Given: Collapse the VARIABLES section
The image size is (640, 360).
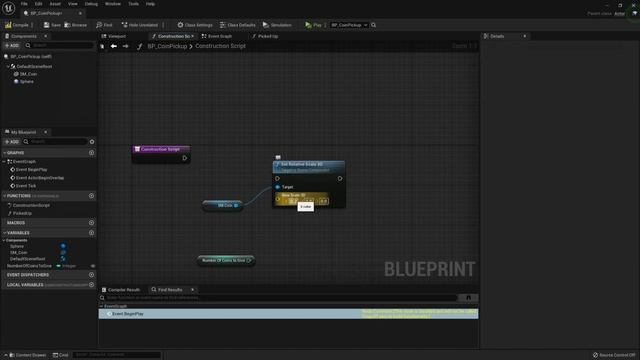Looking at the screenshot, I should 4,233.
